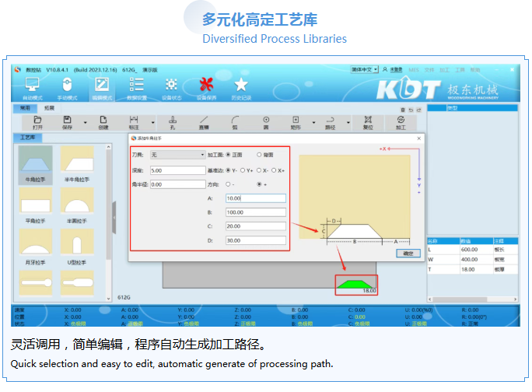Select the 直槽 straight groove tool
This screenshot has height=392, width=532.
[x=204, y=122]
